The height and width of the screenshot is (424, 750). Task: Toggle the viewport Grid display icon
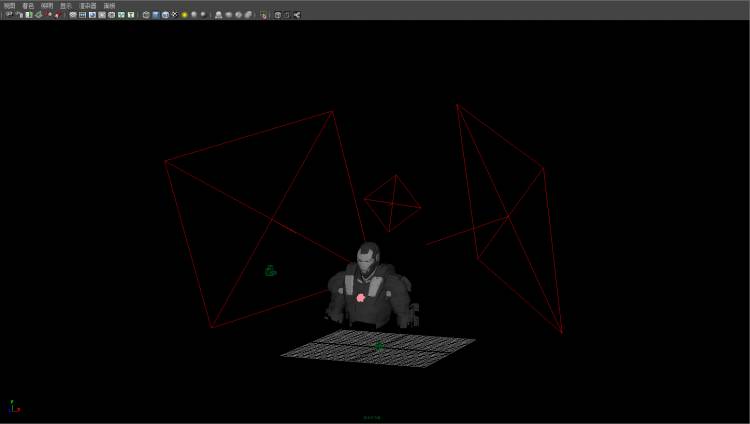(x=73, y=15)
